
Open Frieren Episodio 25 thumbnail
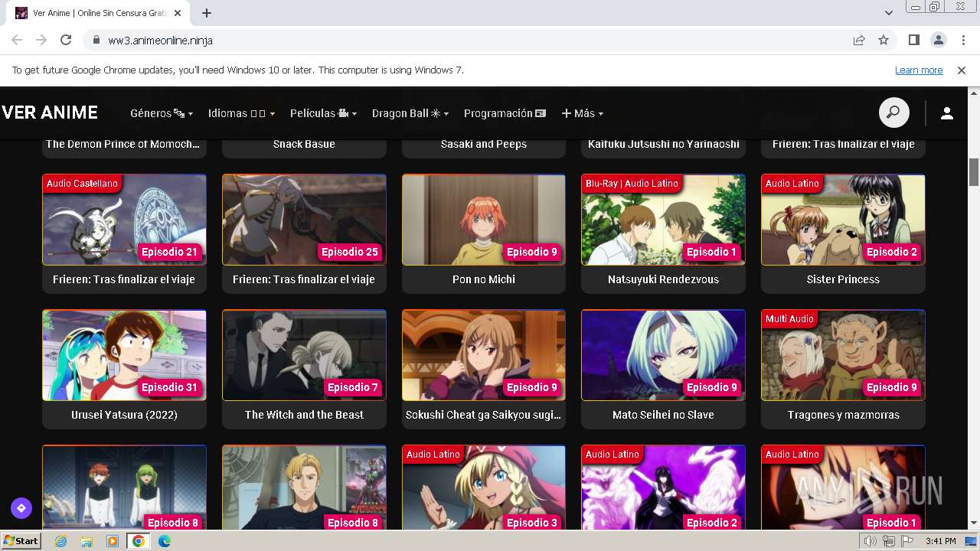coord(304,220)
